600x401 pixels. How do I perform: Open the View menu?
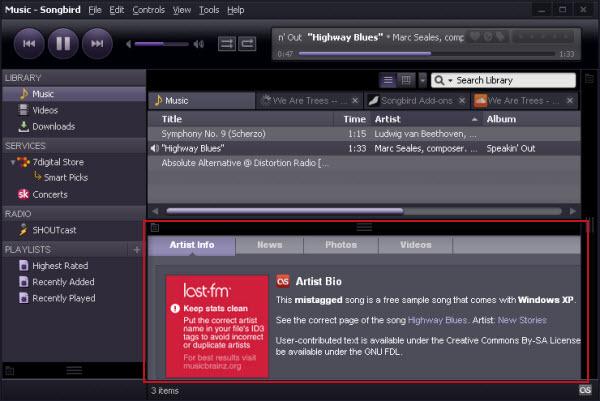point(182,10)
